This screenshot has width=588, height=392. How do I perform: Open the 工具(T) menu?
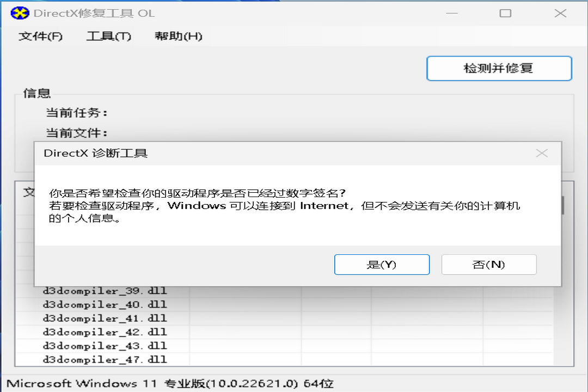click(108, 36)
